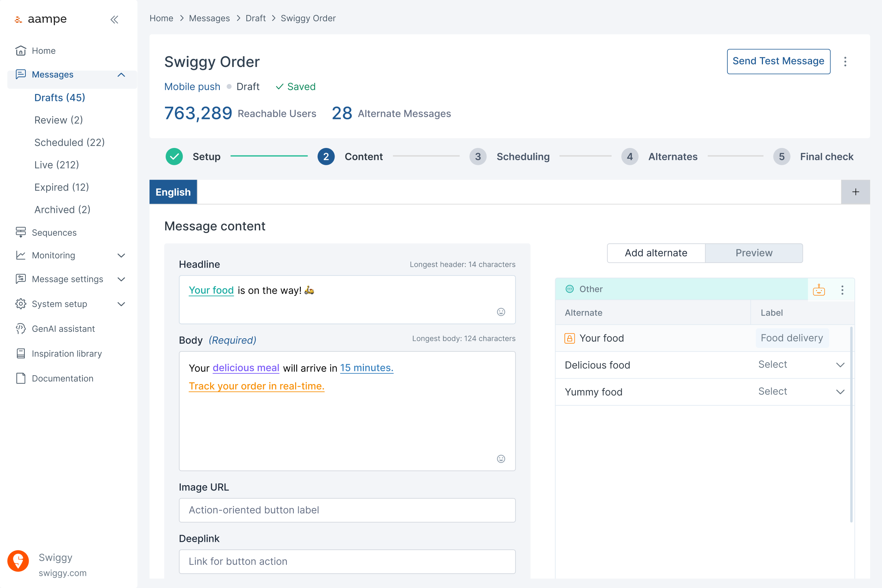This screenshot has width=882, height=588.
Task: Click Home in the breadcrumb
Action: pos(161,18)
